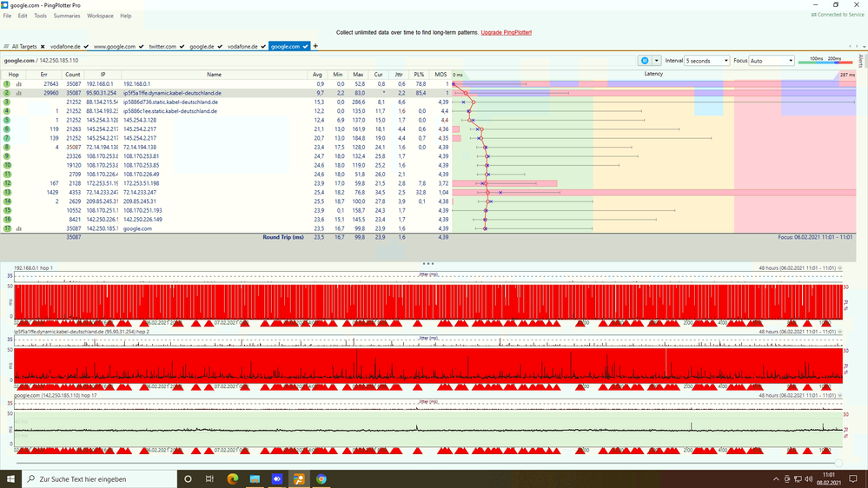Viewport: 868px width, 488px height.
Task: Open the File menu
Action: (7, 16)
